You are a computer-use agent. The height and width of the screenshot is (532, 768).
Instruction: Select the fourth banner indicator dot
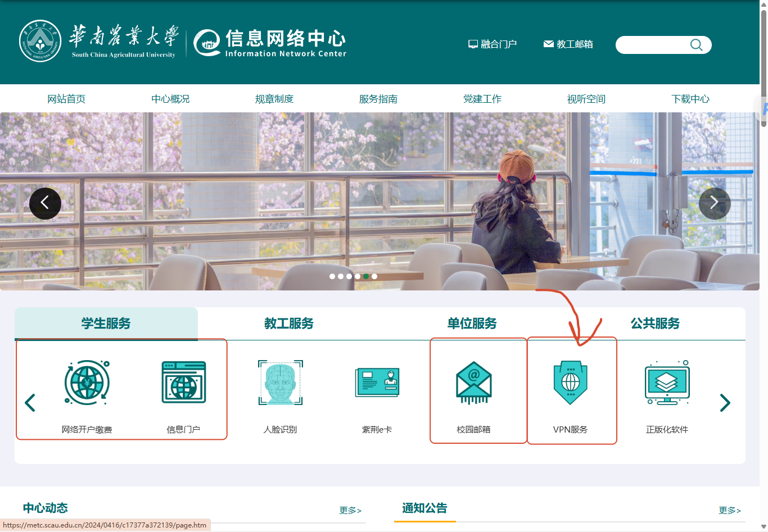coord(358,276)
